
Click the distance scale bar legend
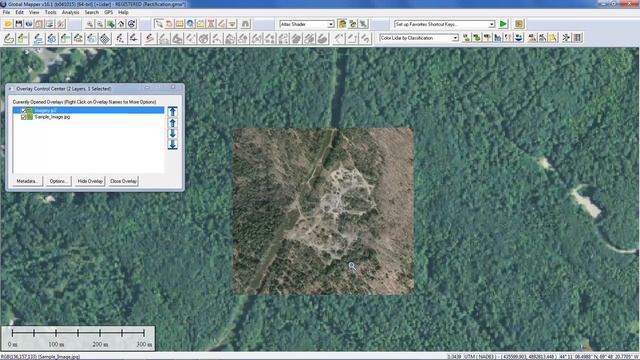[x=78, y=338]
